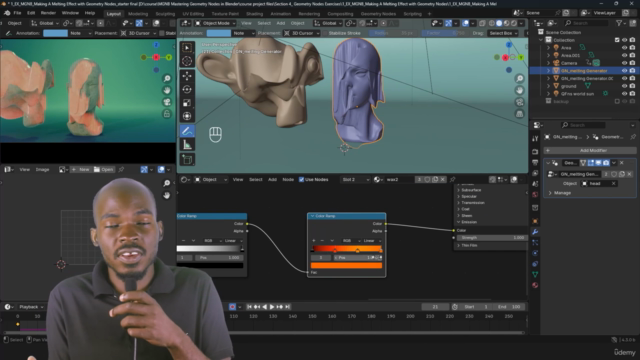Open the Window menu

70,13
